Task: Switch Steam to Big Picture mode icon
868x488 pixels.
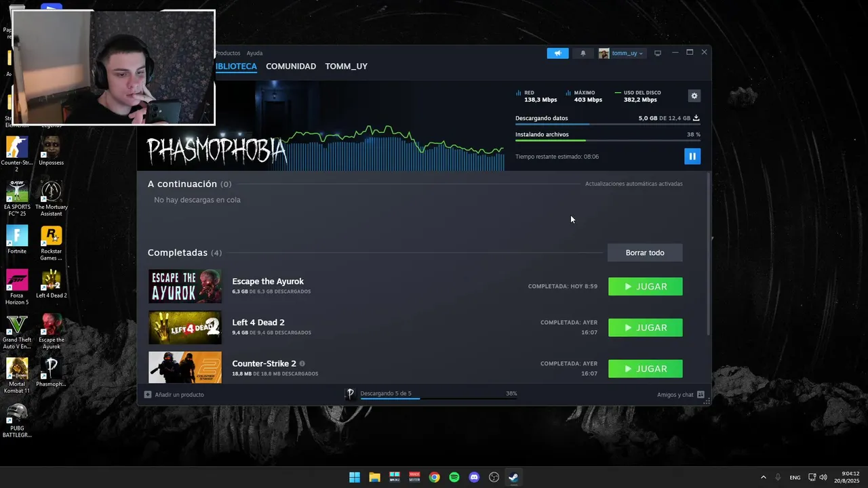Action: point(657,53)
